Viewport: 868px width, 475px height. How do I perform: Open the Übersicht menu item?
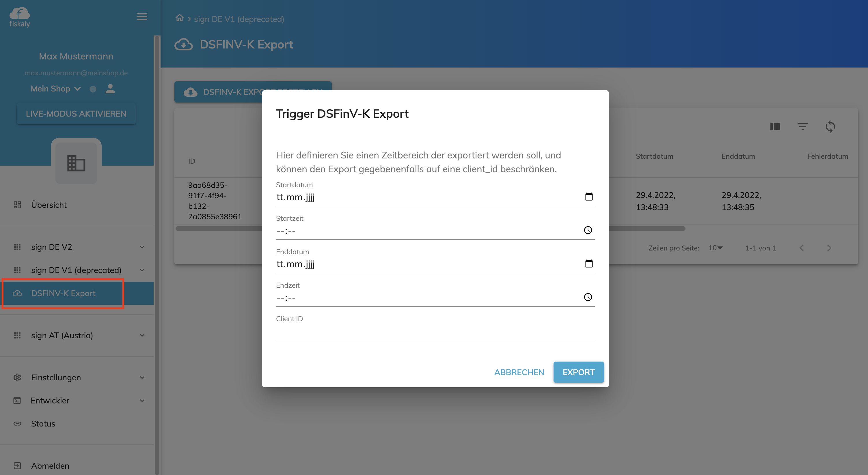click(49, 205)
